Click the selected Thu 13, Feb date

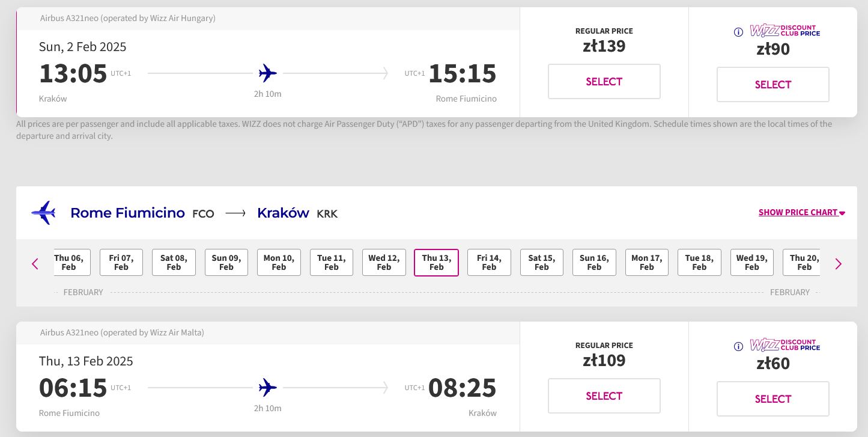tap(437, 263)
